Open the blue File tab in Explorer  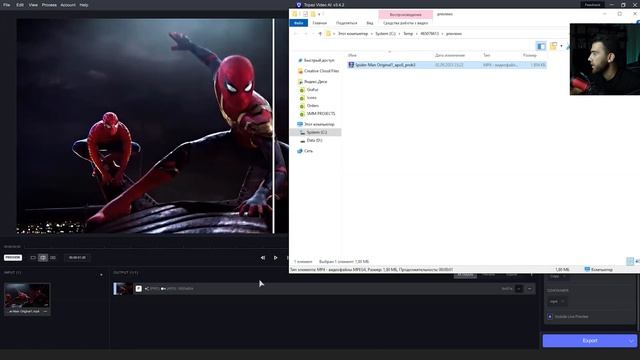point(298,23)
